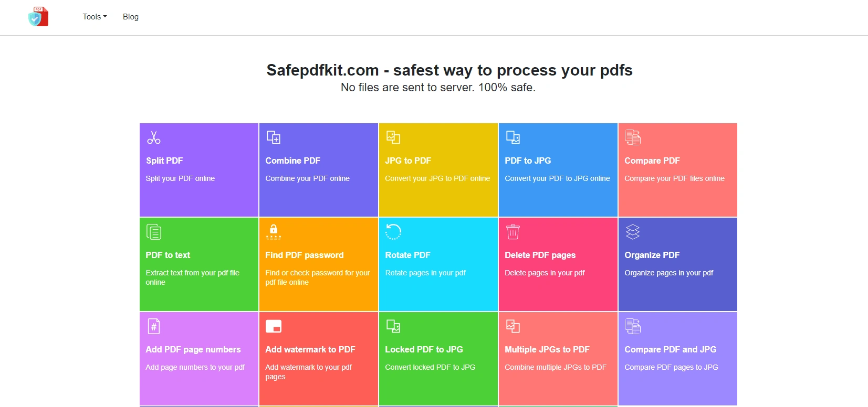This screenshot has width=868, height=407.
Task: Click the Add PDF page numbers hash icon
Action: (154, 326)
